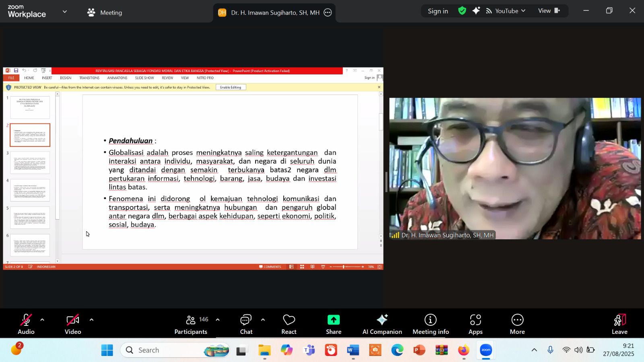Expand the video settings arrow
Screen dimensions: 644x362
pyautogui.click(x=91, y=320)
